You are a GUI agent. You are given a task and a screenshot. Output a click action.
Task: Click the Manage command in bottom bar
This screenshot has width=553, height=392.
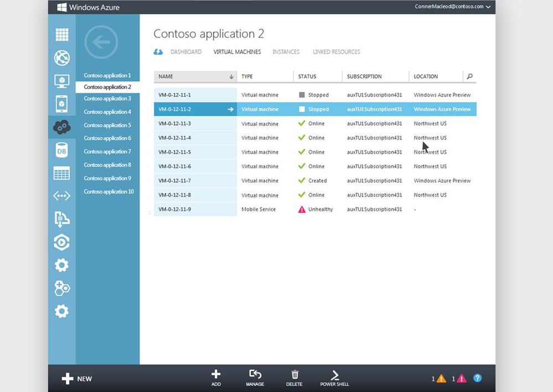point(255,378)
